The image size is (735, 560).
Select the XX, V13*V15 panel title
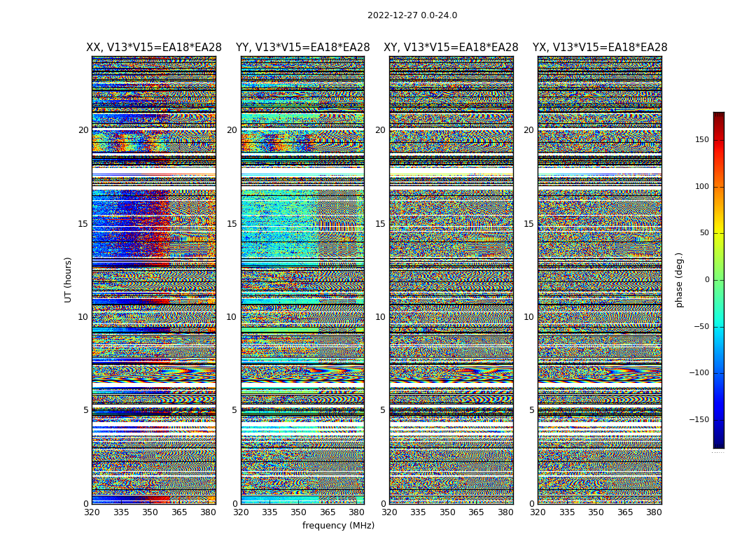point(154,48)
